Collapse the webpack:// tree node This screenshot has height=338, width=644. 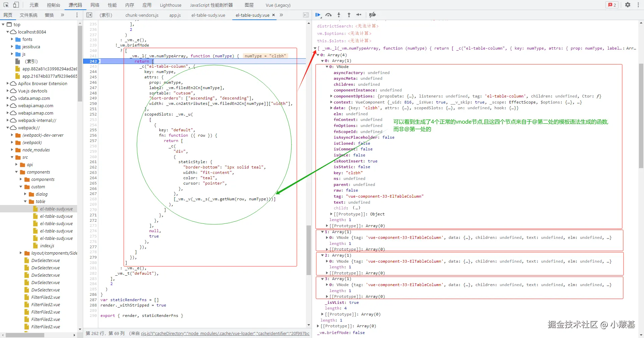[8, 128]
